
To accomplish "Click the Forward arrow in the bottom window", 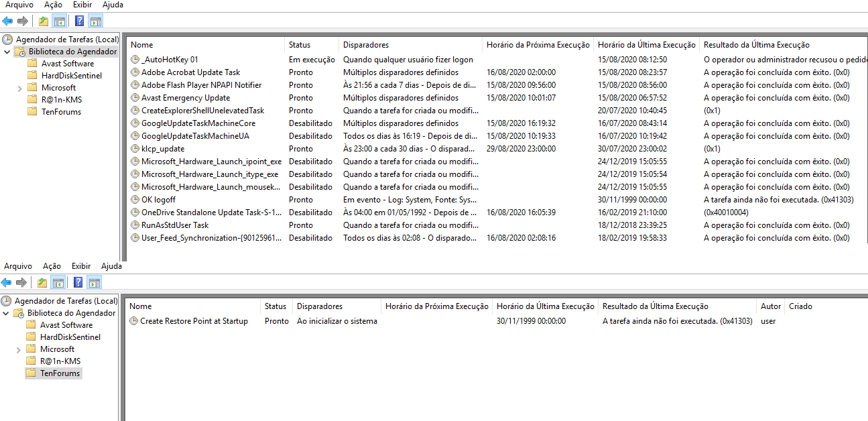I will tap(21, 282).
